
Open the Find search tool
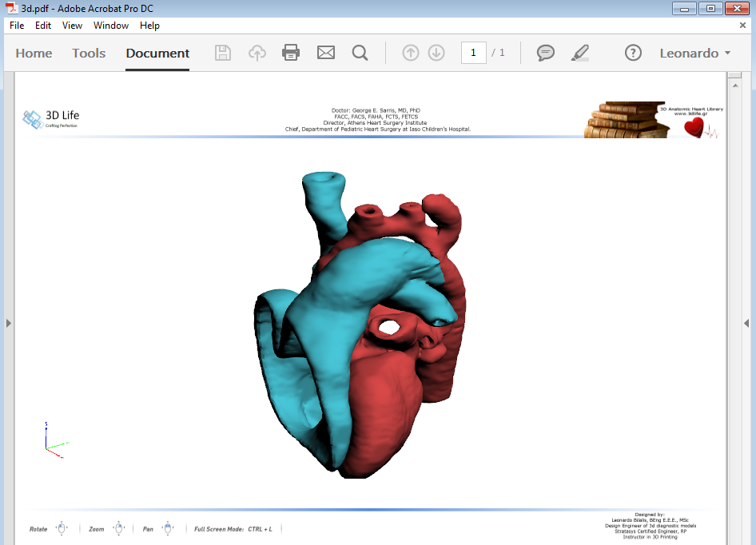(x=360, y=52)
